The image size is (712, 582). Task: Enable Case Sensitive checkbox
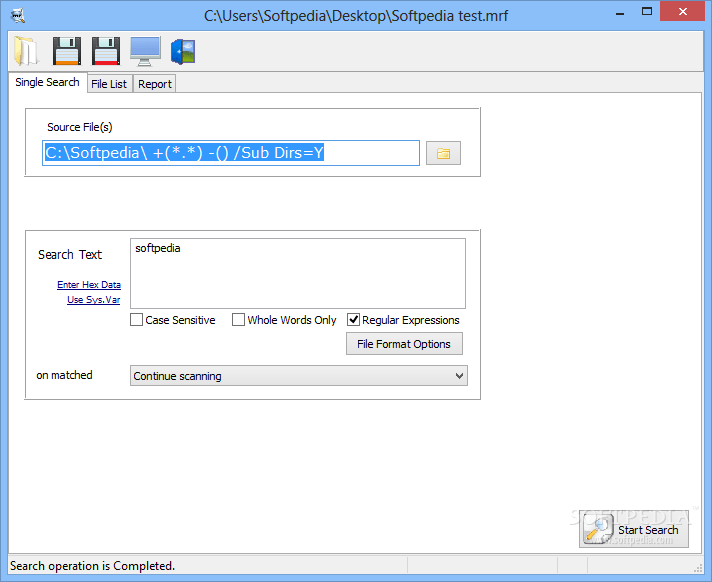click(x=136, y=320)
